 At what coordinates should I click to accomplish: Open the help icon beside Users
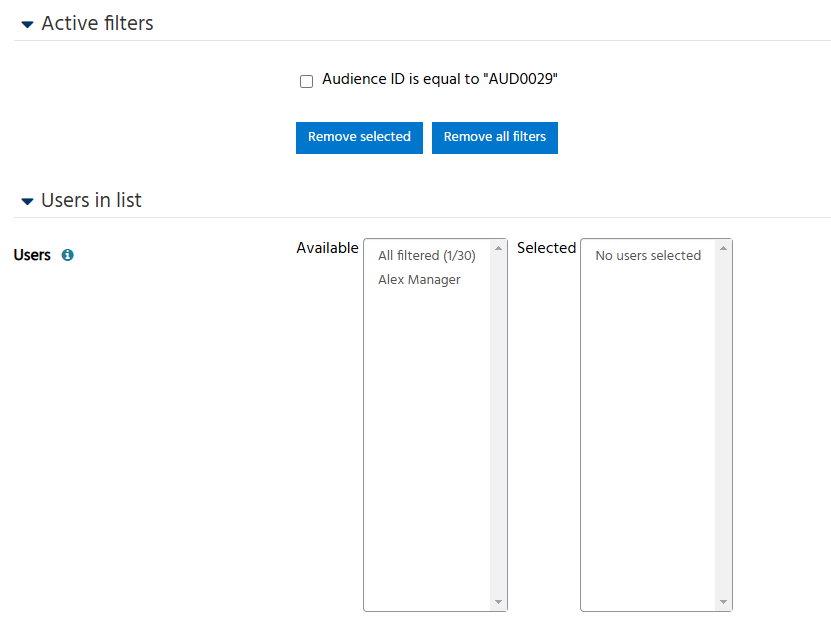point(68,255)
